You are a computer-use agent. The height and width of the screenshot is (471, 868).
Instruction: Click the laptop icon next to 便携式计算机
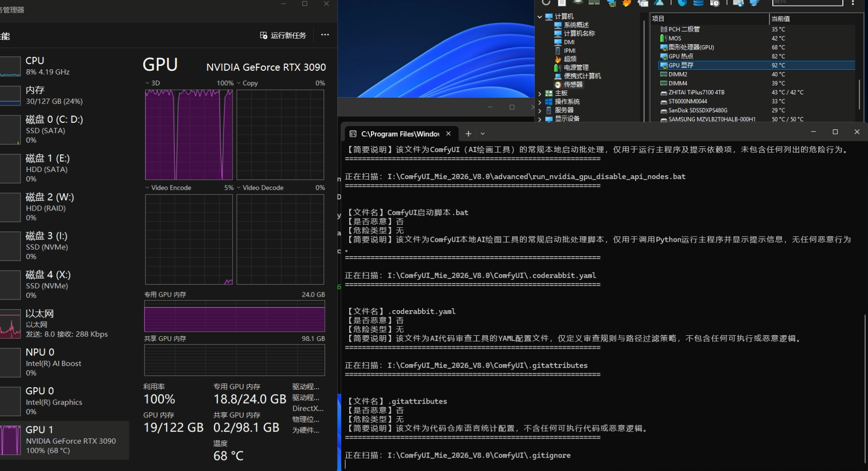tap(558, 76)
